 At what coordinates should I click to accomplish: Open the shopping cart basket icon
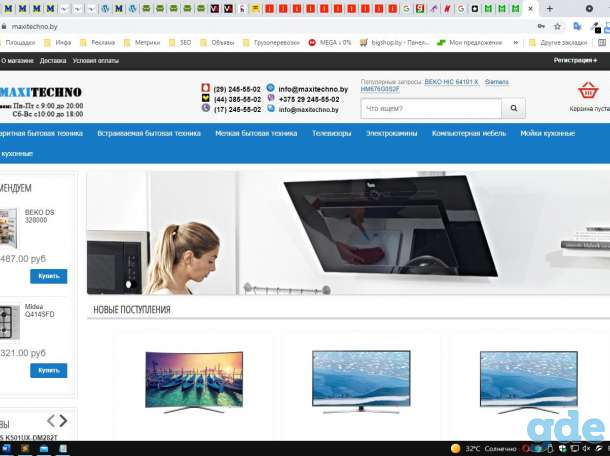587,91
